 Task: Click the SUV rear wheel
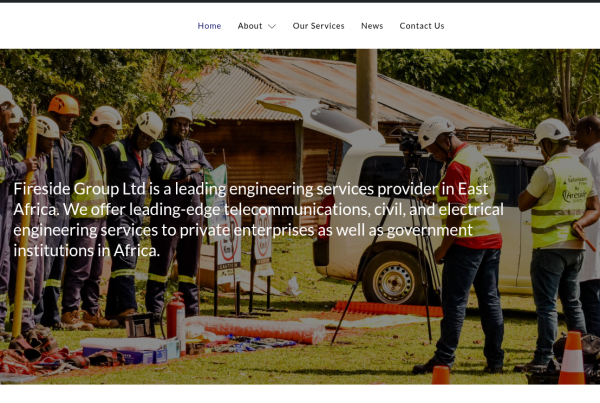pos(394,279)
